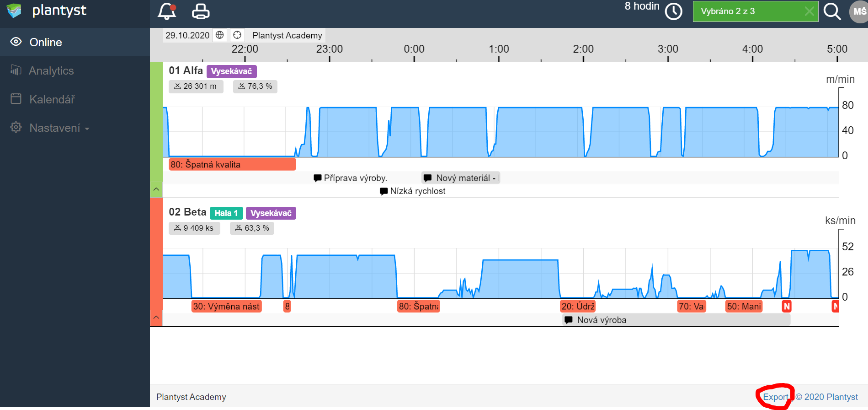Click the crosshair target icon beside date
Image resolution: width=868 pixels, height=410 pixels.
tap(237, 35)
